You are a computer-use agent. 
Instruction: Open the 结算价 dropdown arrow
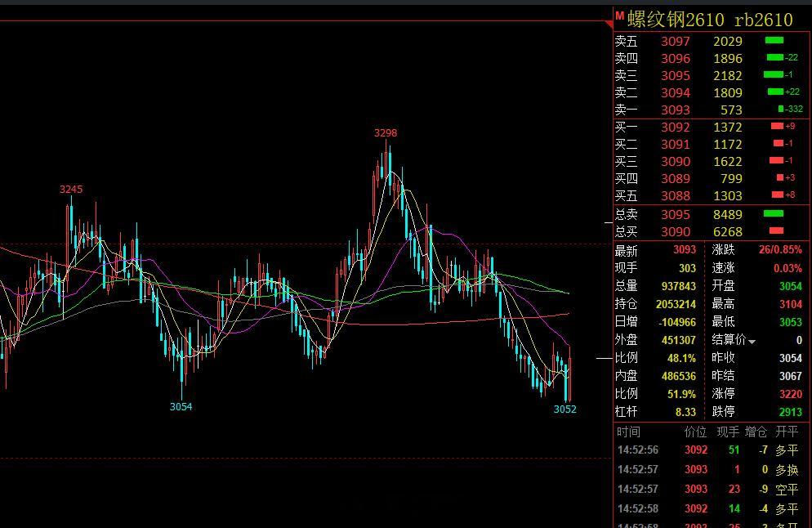pos(752,342)
